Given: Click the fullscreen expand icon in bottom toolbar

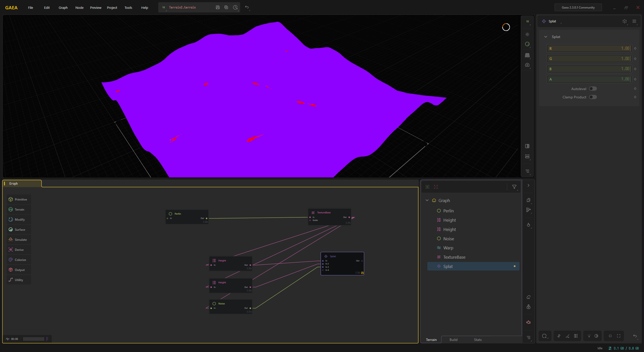Looking at the screenshot, I should [x=619, y=336].
